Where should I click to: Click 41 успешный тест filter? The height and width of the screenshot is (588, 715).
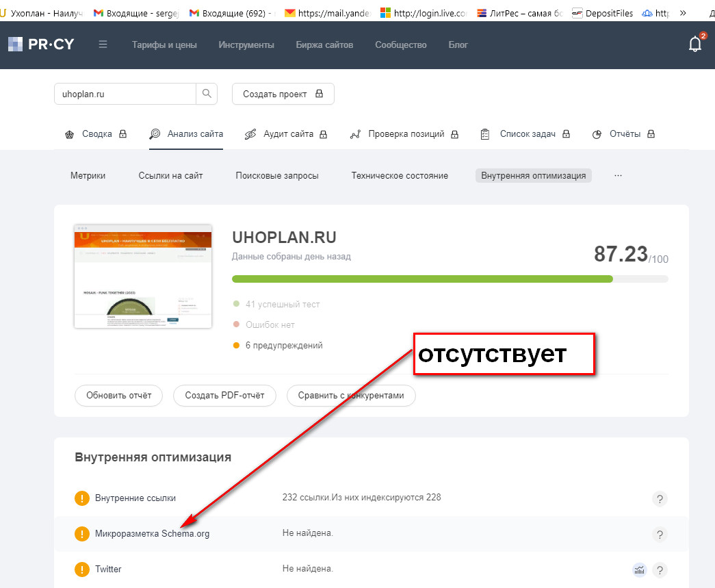coord(276,304)
